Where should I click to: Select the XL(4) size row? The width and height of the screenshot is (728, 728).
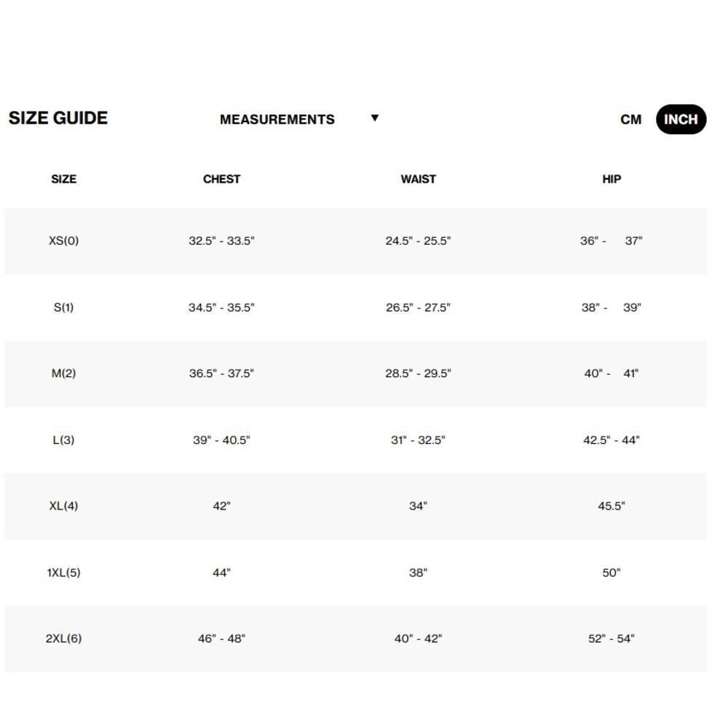tap(356, 506)
